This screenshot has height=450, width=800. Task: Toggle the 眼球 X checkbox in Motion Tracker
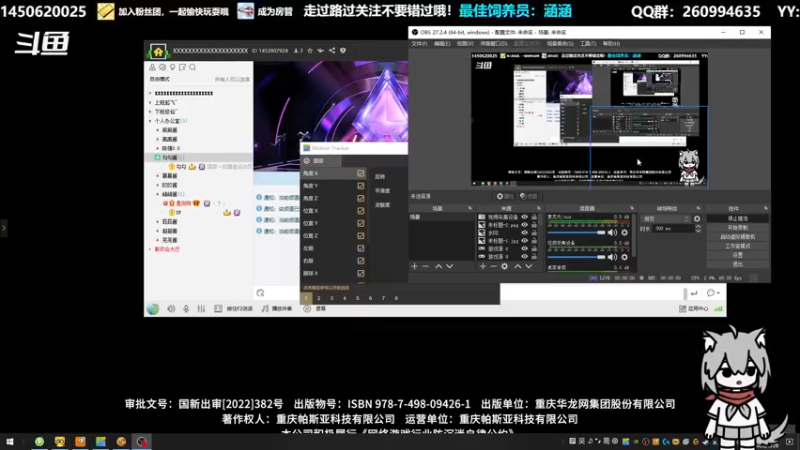tap(361, 273)
